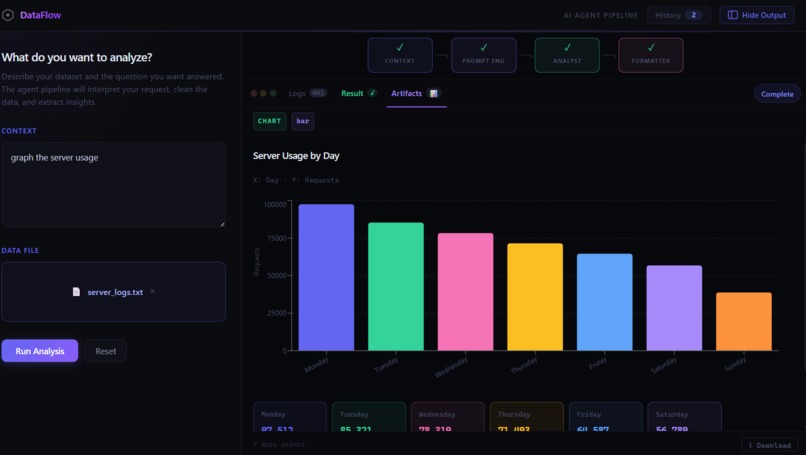806x455 pixels.
Task: Click the panel icon in Hide Output
Action: (733, 15)
